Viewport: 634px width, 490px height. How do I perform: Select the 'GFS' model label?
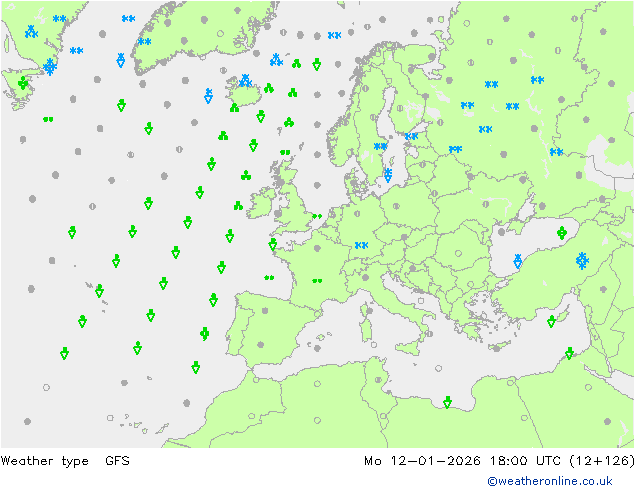(x=117, y=460)
